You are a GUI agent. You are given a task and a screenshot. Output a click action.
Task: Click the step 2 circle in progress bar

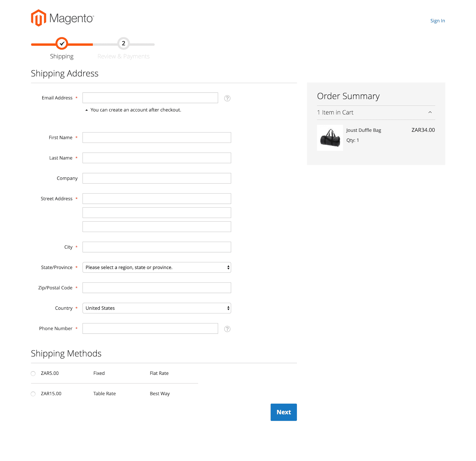(x=123, y=44)
